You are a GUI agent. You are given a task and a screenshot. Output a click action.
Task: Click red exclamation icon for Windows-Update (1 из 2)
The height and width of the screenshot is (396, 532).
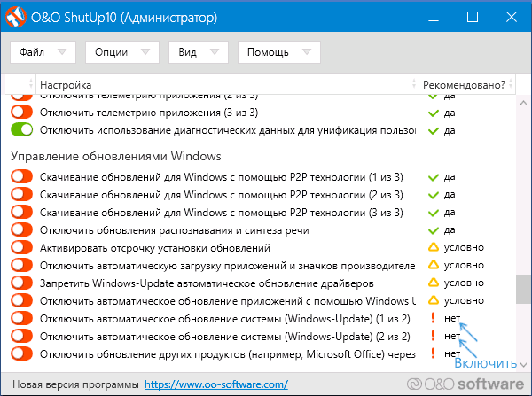point(433,318)
